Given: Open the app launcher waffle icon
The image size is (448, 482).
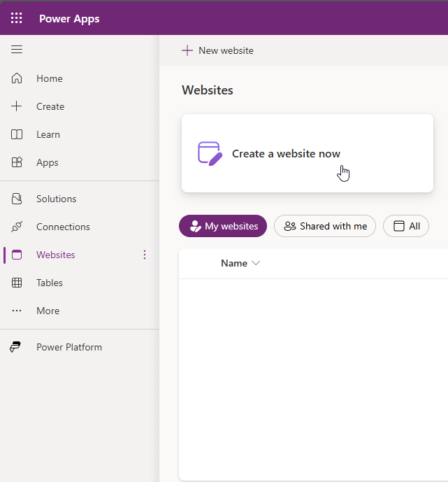Looking at the screenshot, I should tap(17, 18).
